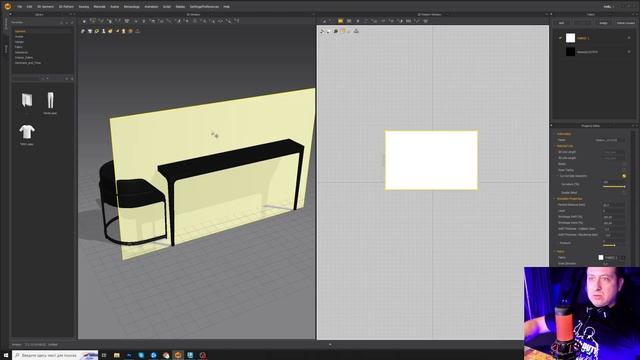Toggle the Elastic switch
640x360 pixels.
click(x=624, y=164)
